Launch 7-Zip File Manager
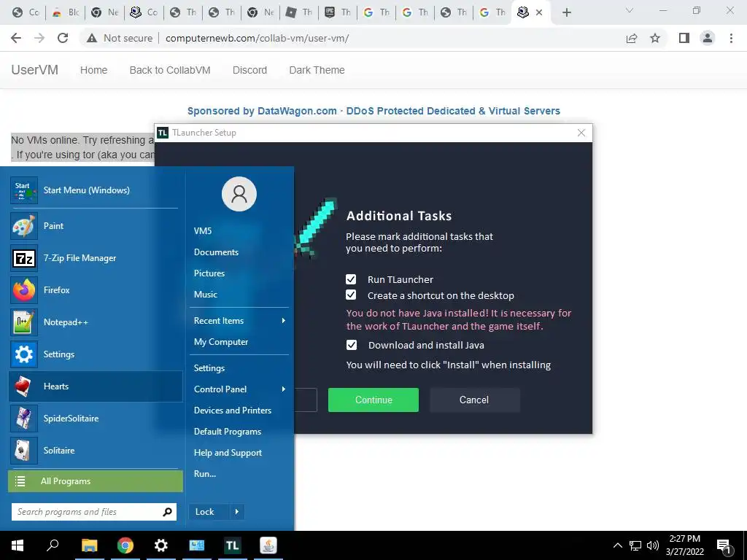The height and width of the screenshot is (560, 747). (96, 257)
